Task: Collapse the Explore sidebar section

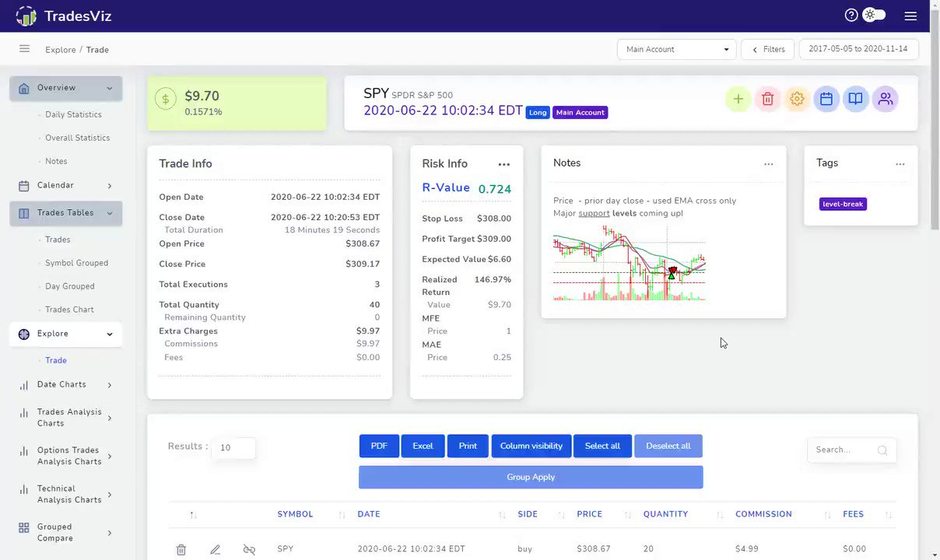Action: tap(65, 334)
